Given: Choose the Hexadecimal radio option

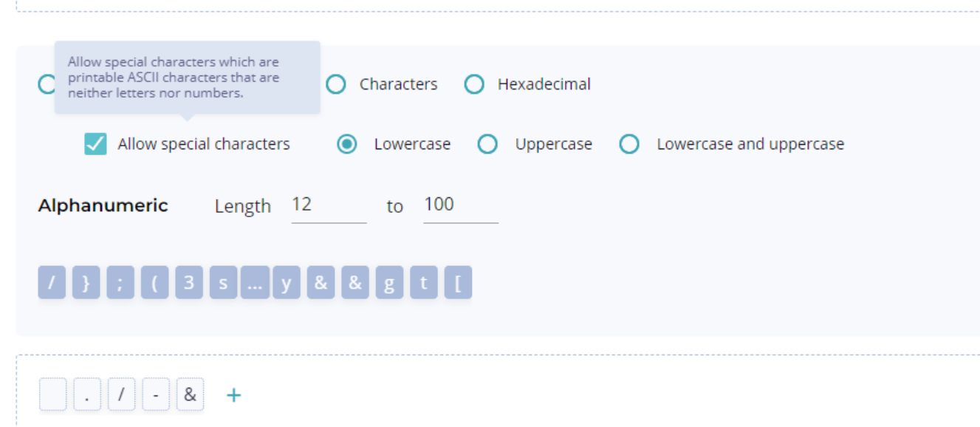Looking at the screenshot, I should (474, 84).
